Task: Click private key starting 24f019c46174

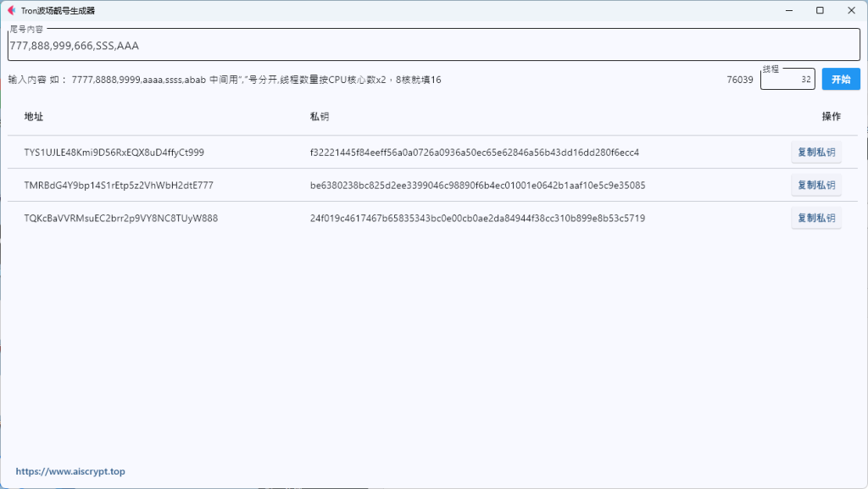Action: click(x=478, y=218)
